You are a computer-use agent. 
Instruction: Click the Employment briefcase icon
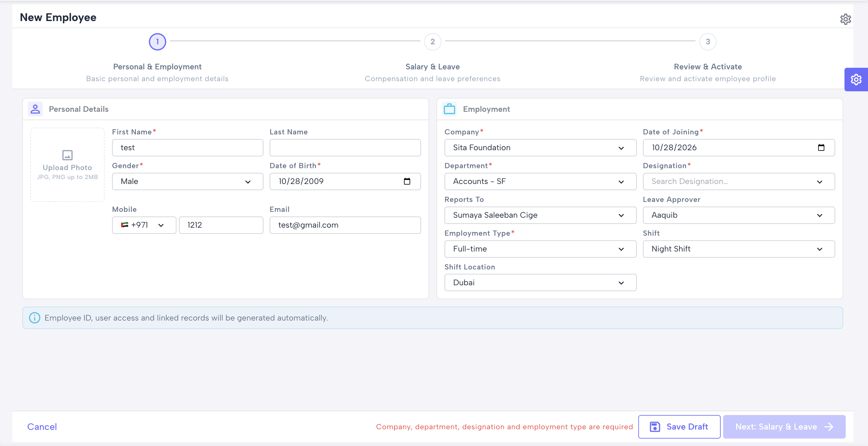coord(449,109)
